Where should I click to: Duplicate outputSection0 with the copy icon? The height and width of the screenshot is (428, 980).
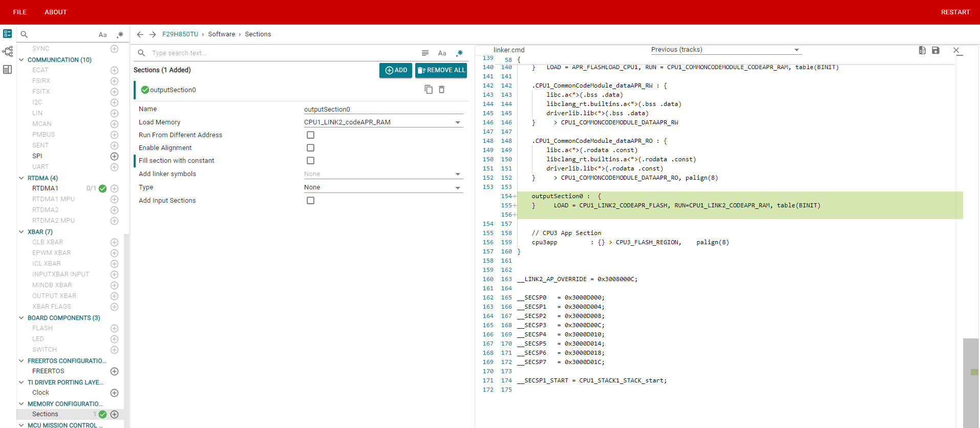point(429,90)
